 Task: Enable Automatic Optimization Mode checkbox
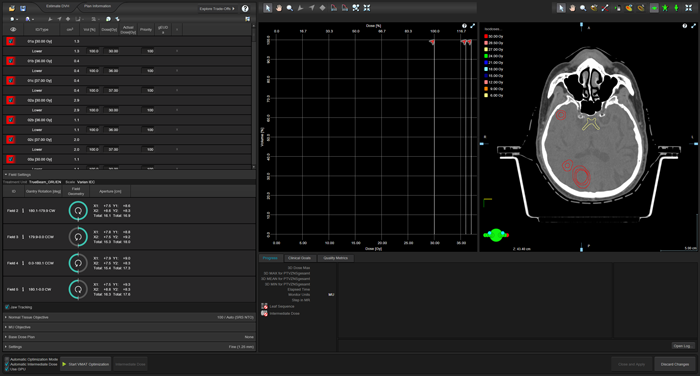pos(7,359)
